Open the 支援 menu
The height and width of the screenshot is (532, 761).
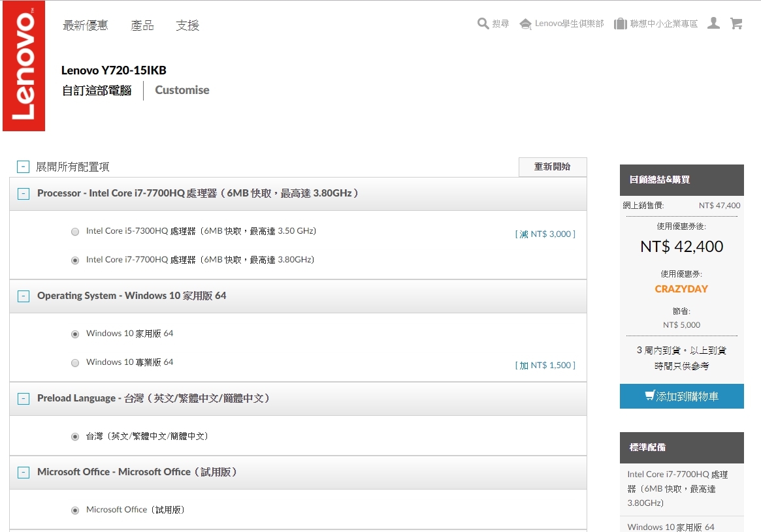[x=187, y=25]
